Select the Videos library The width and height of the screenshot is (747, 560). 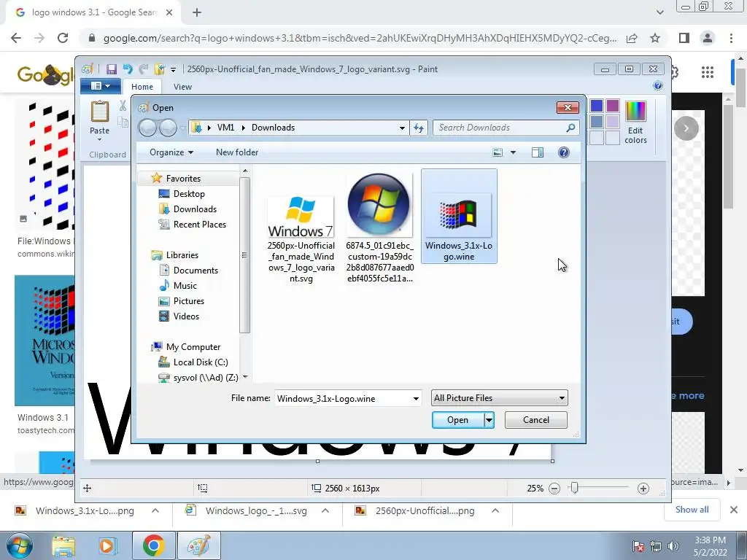(x=186, y=316)
